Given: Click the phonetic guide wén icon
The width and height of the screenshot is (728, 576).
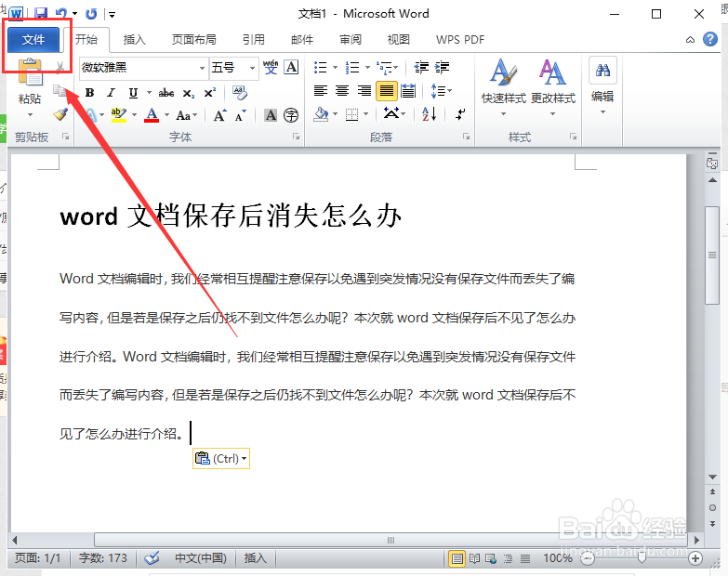Looking at the screenshot, I should point(271,67).
